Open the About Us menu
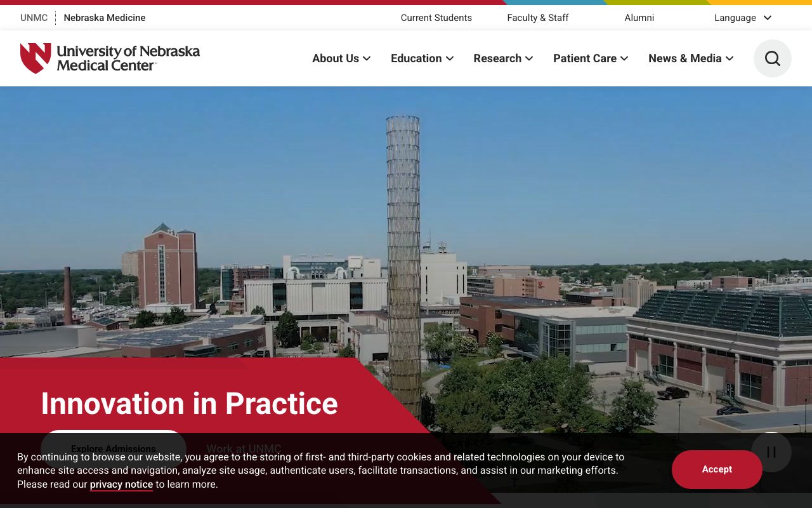The width and height of the screenshot is (812, 508). pos(341,58)
